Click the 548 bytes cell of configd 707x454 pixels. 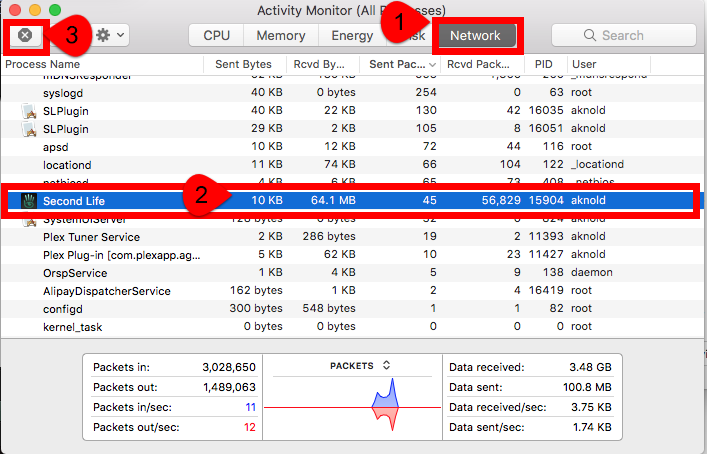coord(329,309)
